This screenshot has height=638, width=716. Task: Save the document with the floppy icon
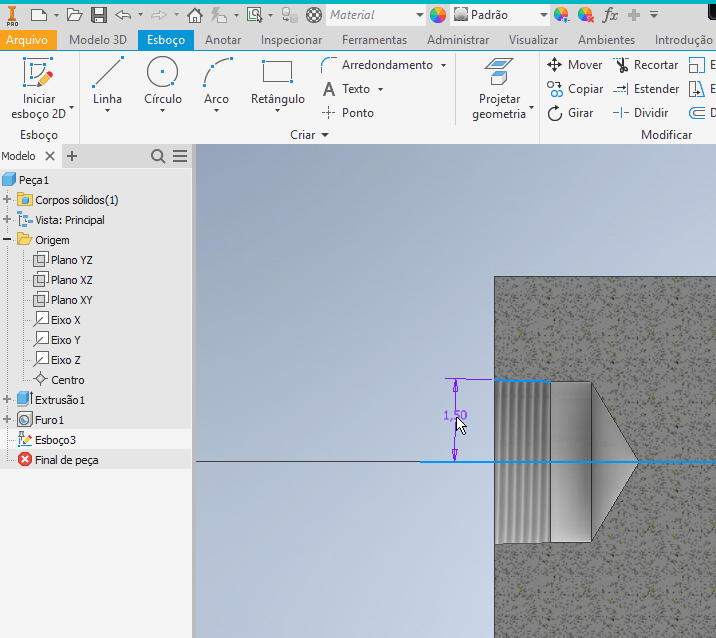tap(99, 15)
